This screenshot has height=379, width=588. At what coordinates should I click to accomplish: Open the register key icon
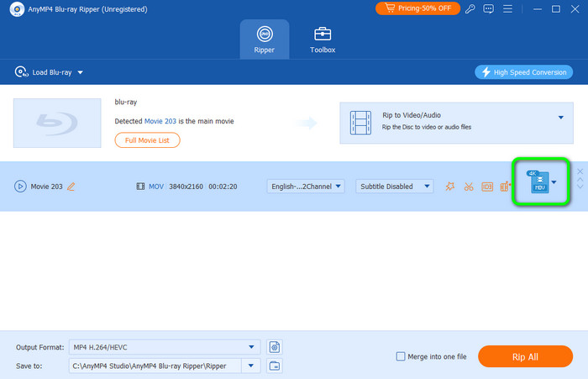(470, 8)
